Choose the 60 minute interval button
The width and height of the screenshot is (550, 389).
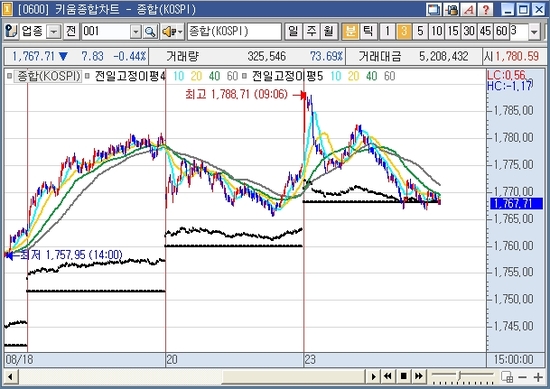[502, 32]
